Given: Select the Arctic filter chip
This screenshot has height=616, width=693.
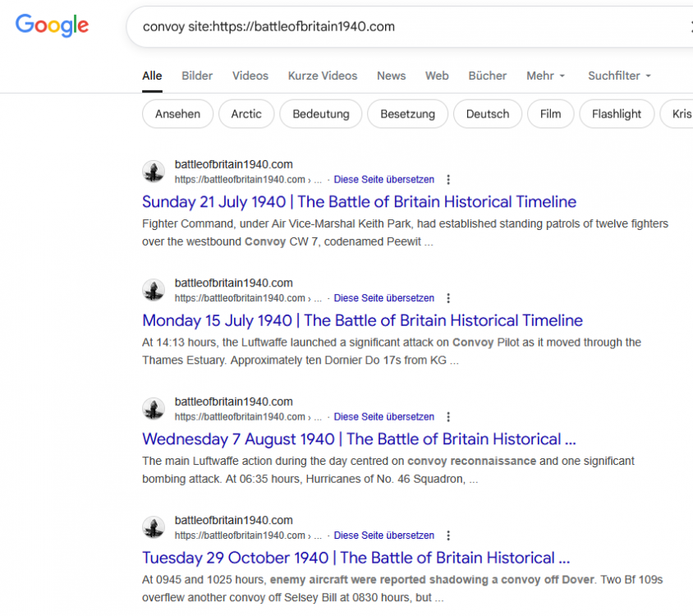Looking at the screenshot, I should (x=246, y=114).
